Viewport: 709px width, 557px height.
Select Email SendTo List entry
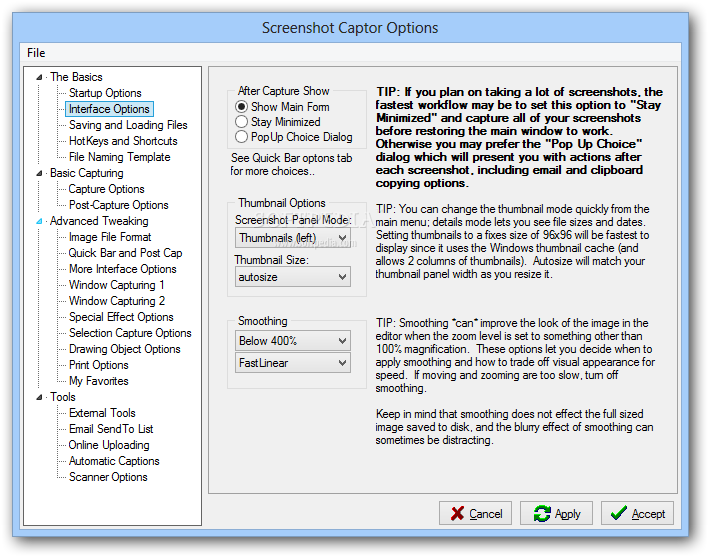pyautogui.click(x=111, y=429)
